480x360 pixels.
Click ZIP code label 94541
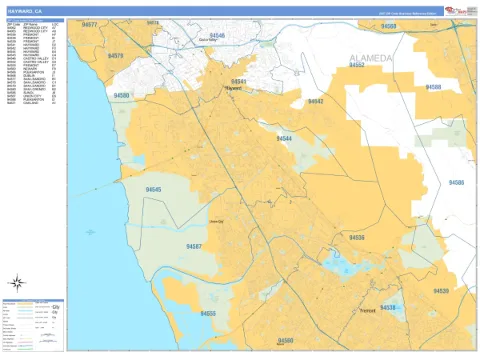click(239, 82)
